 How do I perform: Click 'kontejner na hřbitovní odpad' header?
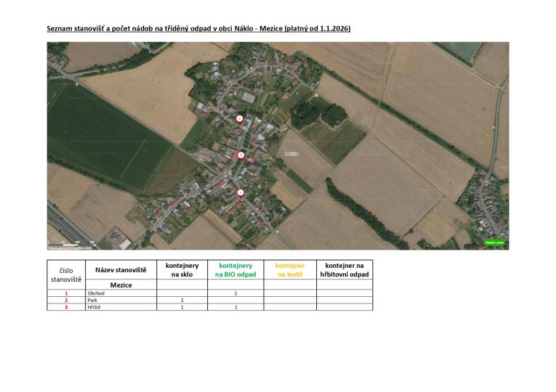pyautogui.click(x=344, y=270)
